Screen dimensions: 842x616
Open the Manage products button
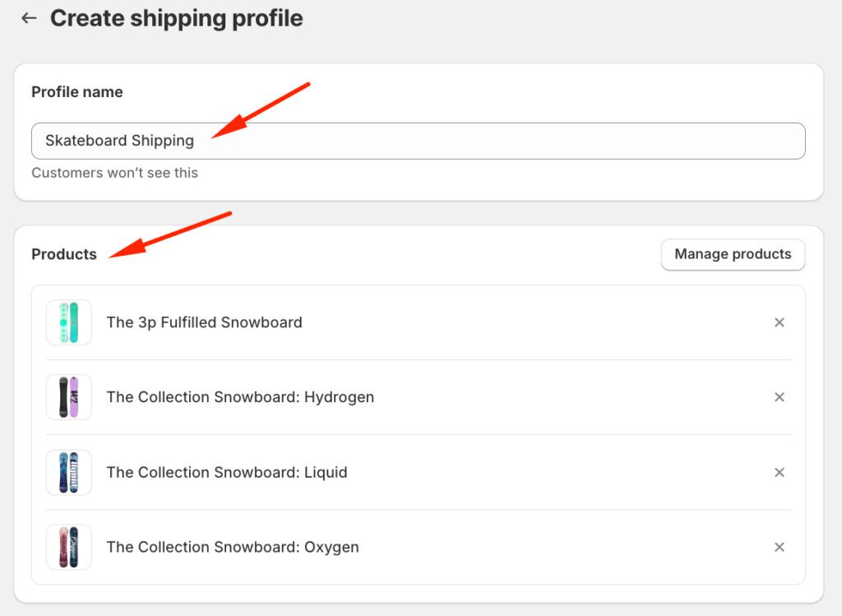click(x=733, y=254)
